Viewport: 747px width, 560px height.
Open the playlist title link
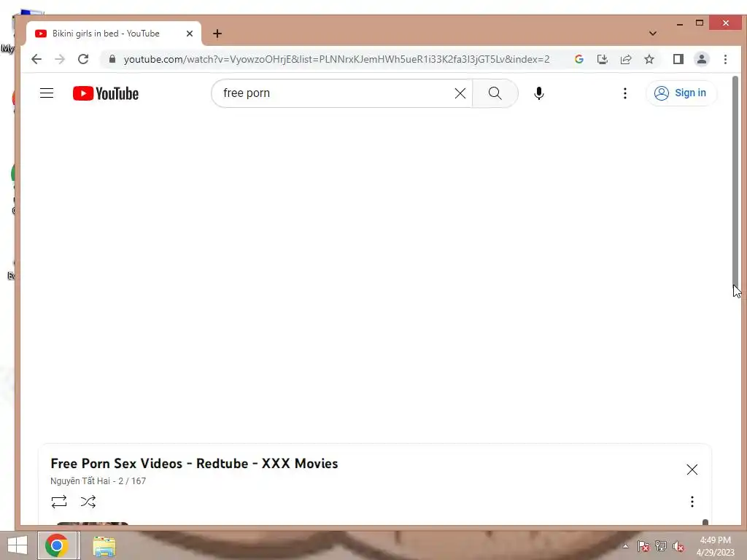click(x=194, y=463)
